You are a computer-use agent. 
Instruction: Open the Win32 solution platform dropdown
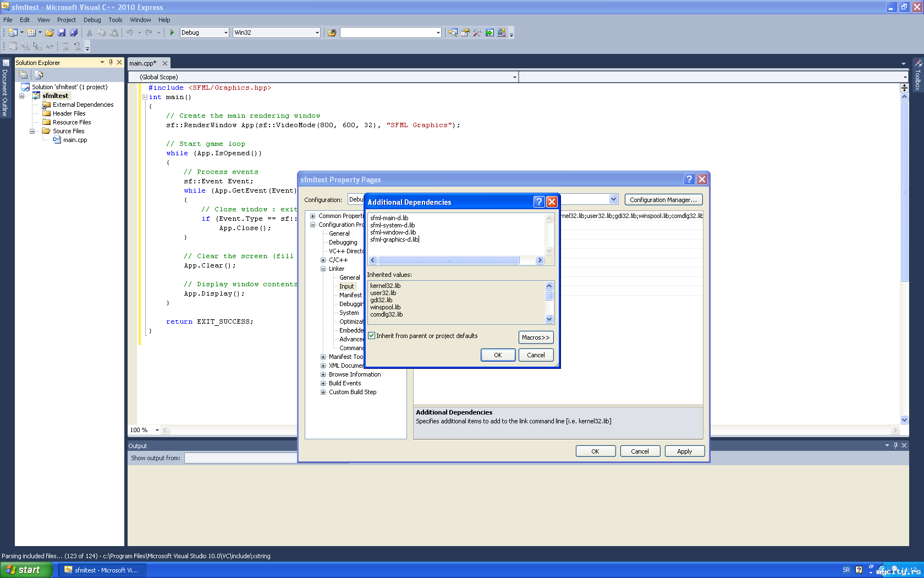(276, 32)
